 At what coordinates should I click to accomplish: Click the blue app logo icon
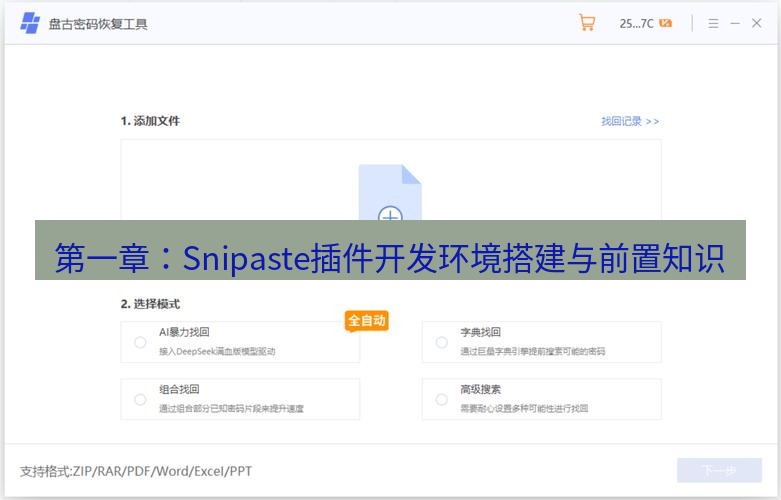click(30, 23)
